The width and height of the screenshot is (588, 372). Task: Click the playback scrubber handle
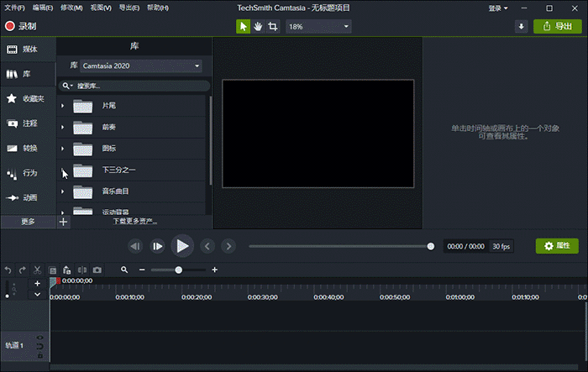430,246
